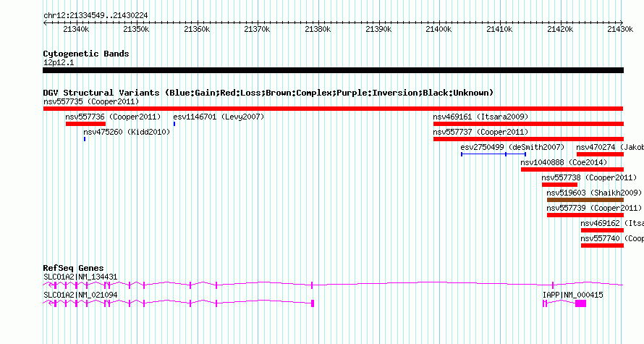Click the Cytogenetic Bands track title
This screenshot has height=344, width=644.
point(86,54)
